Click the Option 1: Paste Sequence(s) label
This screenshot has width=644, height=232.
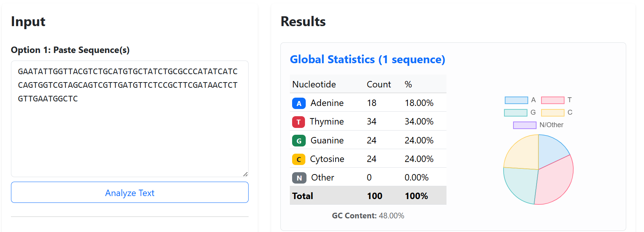pyautogui.click(x=70, y=50)
